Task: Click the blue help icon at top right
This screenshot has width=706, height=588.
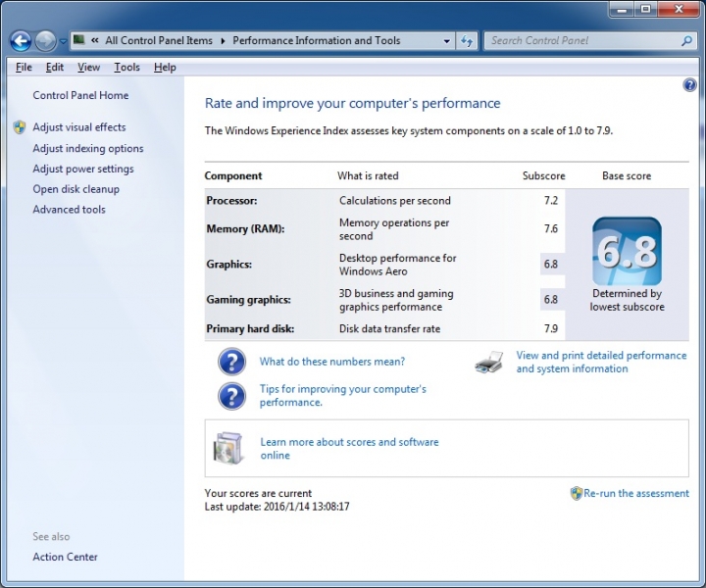Action: click(x=689, y=84)
